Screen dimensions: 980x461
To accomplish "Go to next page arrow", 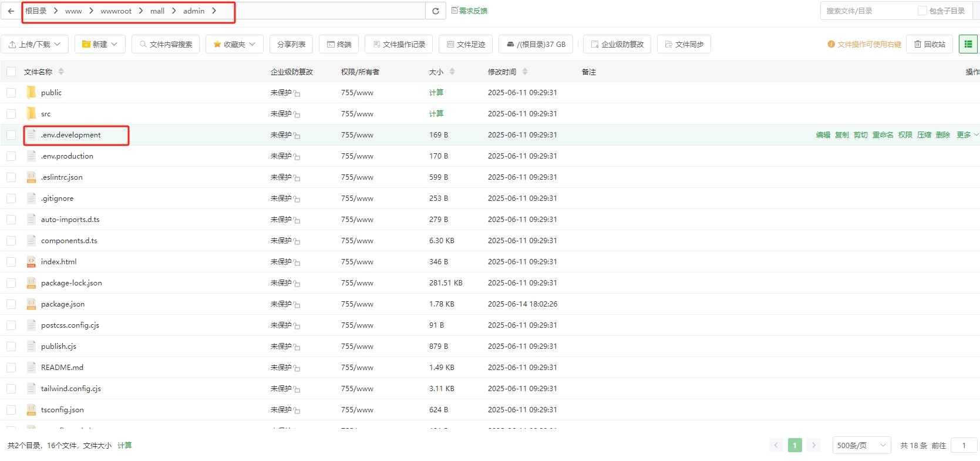I will click(x=814, y=445).
